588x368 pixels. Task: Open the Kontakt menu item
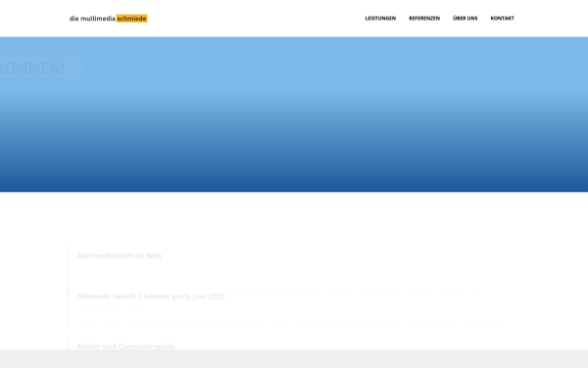pos(502,18)
